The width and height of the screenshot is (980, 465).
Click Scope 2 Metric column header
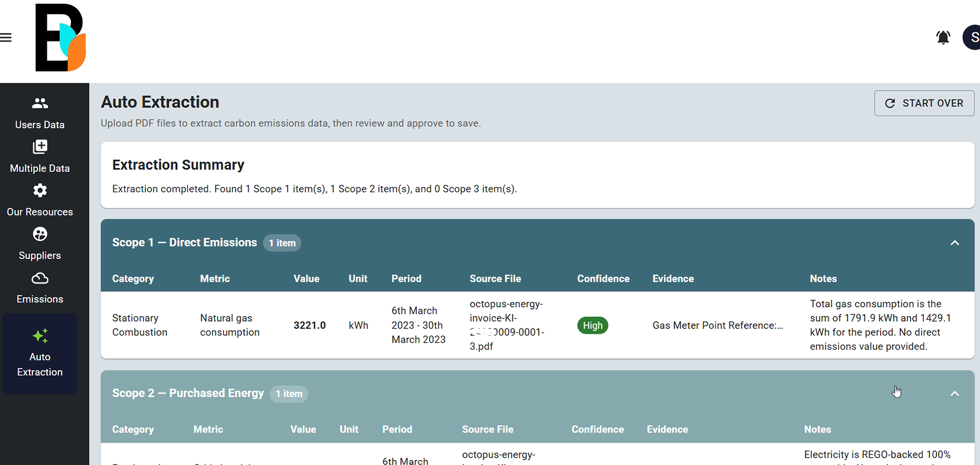(208, 430)
